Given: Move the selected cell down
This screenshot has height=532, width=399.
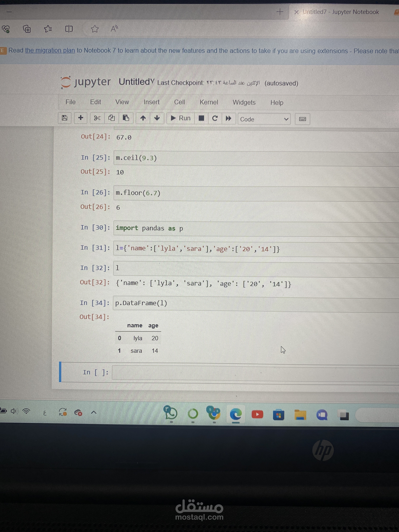Looking at the screenshot, I should coord(157,118).
